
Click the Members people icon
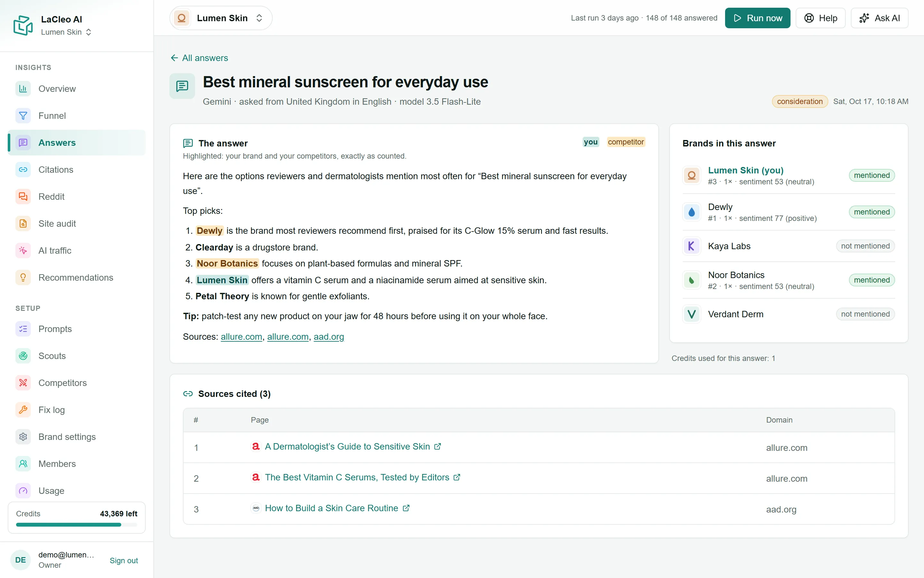click(23, 464)
